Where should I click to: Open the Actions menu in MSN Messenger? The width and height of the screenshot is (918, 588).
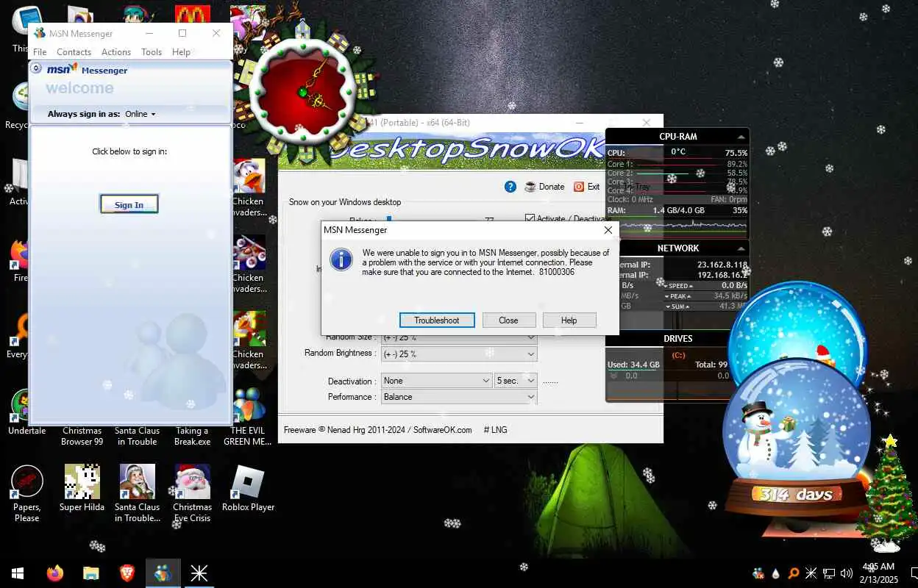point(116,52)
